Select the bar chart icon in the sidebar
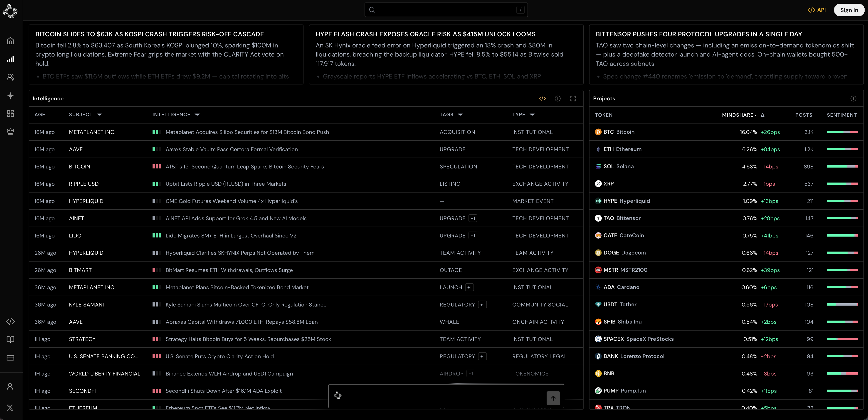The width and height of the screenshot is (868, 420). pyautogui.click(x=10, y=59)
